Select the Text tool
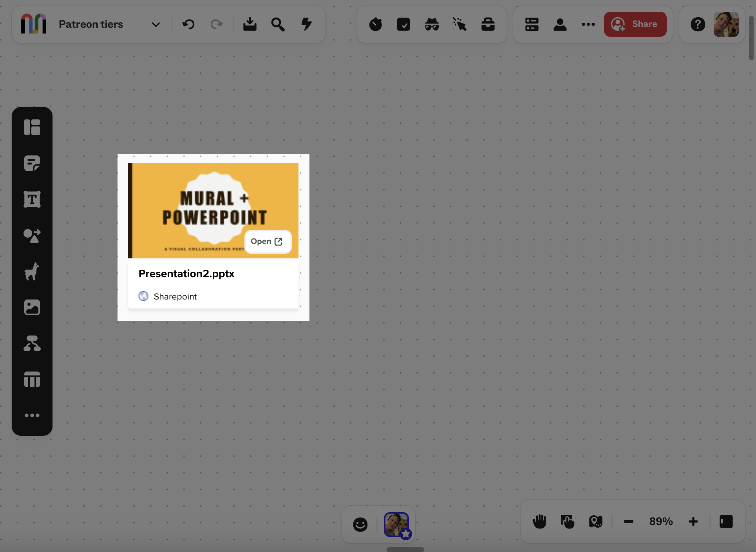756x552 pixels. 32,199
